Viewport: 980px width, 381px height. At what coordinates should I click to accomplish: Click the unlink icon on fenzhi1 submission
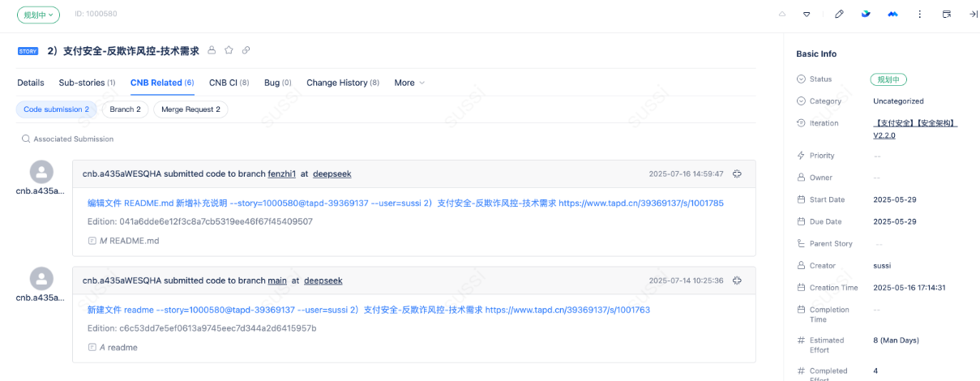737,173
